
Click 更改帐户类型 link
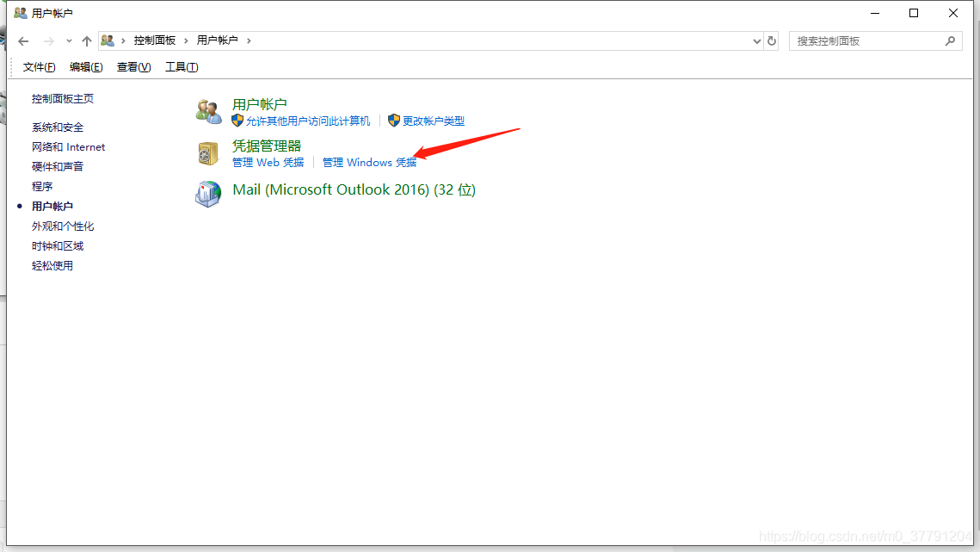pyautogui.click(x=433, y=121)
